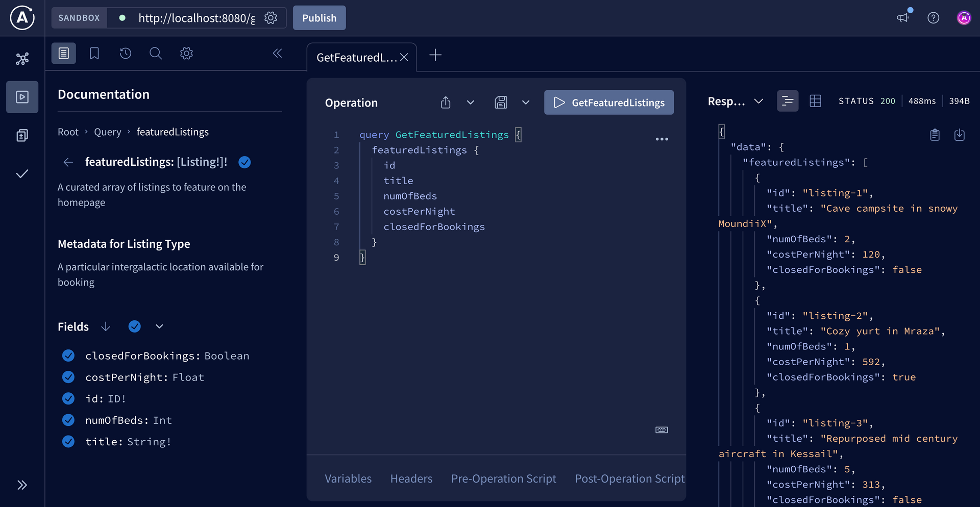Click the Publish button

click(x=319, y=17)
